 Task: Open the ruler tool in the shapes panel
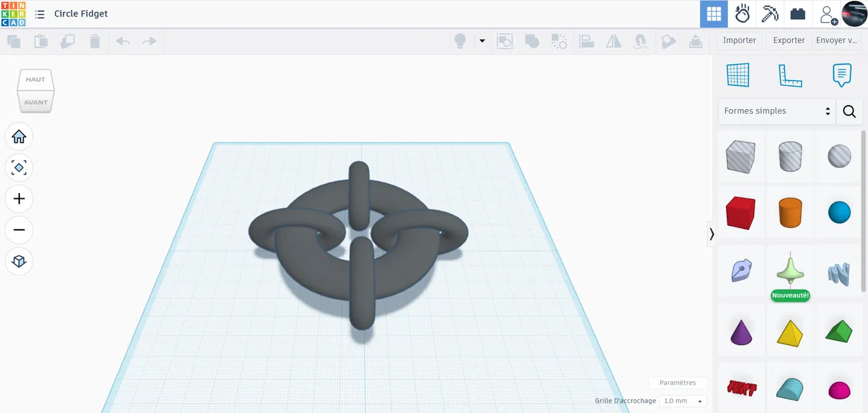789,75
